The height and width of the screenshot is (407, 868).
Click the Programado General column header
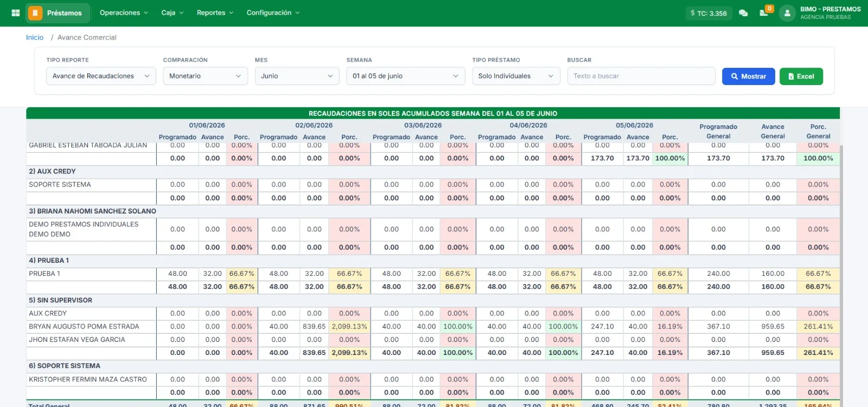tap(718, 132)
